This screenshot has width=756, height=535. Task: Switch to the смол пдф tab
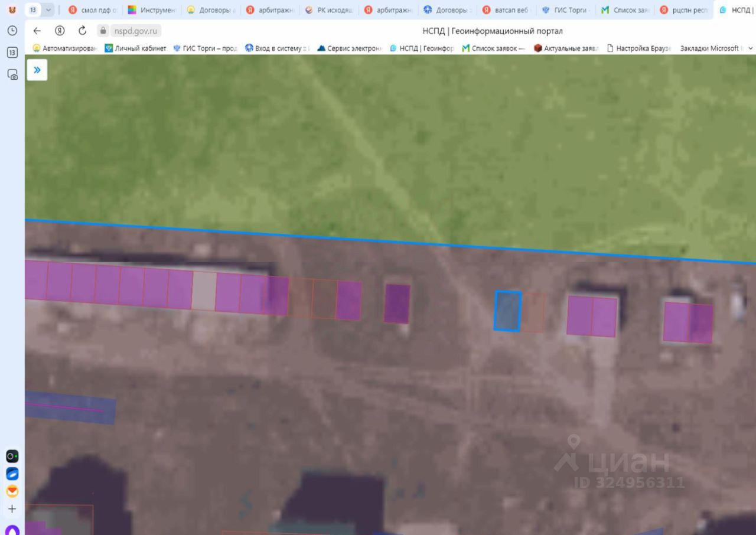click(92, 10)
